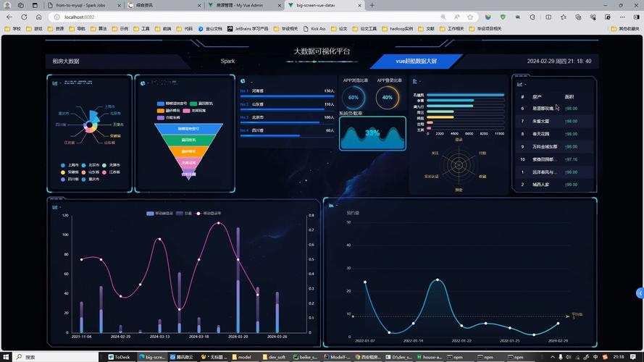Image resolution: width=644 pixels, height=362 pixels.
Task: Open the green shield extension icon
Action: 503,17
